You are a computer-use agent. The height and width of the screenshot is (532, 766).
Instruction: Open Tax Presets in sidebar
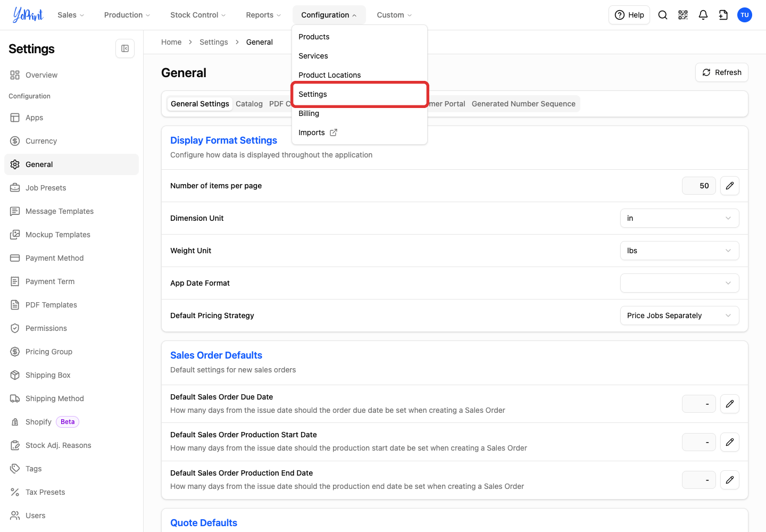coord(71,492)
